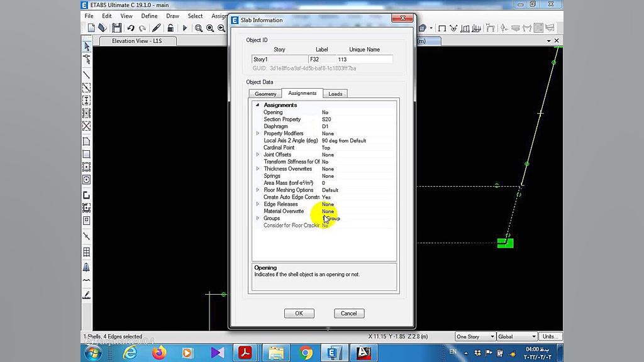The image size is (644, 362).
Task: Click the Restore Full View zoom icon
Action: coord(210,28)
